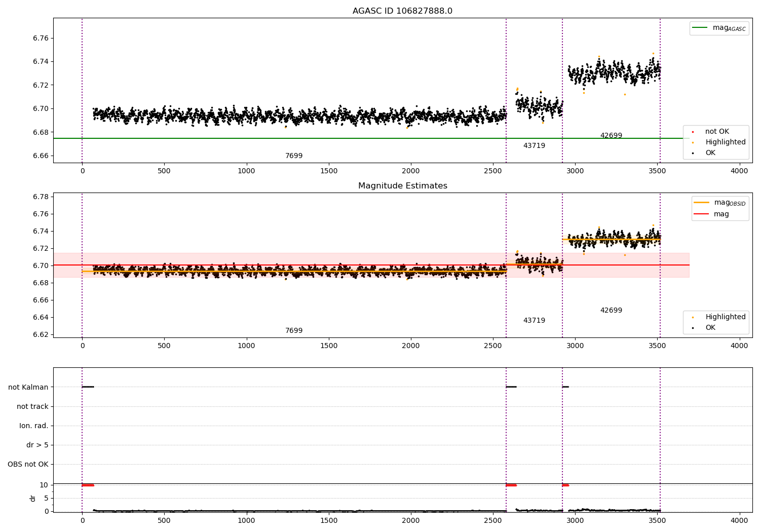This screenshot has height=532, width=760.
Task: Click the 7699 obsid label in top plot
Action: click(294, 156)
